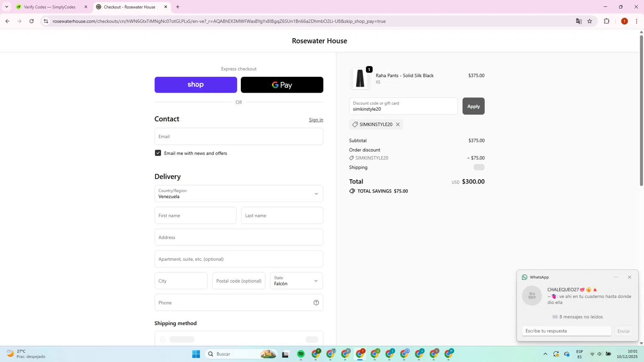Select the Address field
Image resolution: width=644 pixels, height=362 pixels.
tap(239, 237)
